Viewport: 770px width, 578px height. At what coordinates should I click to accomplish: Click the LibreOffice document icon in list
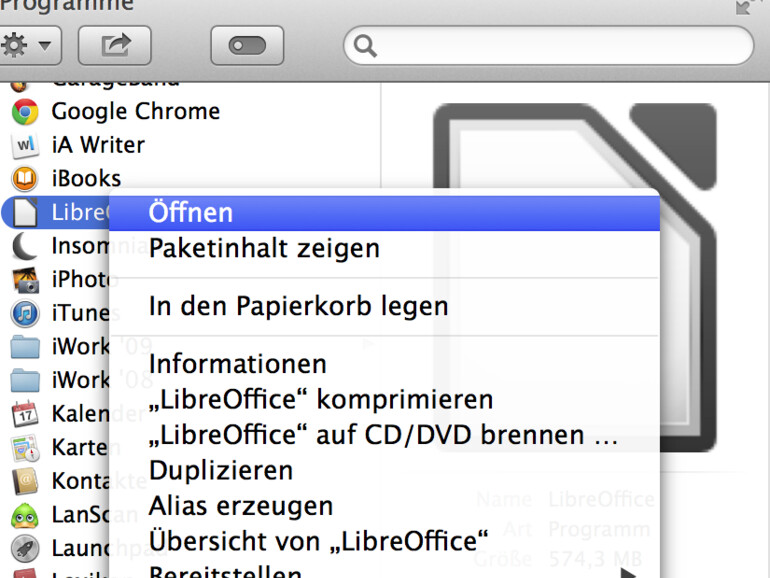pyautogui.click(x=25, y=212)
